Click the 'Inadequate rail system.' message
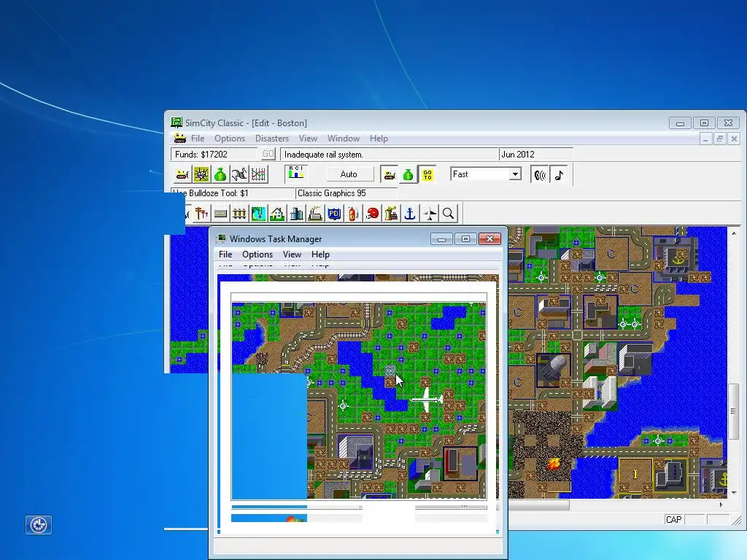Screen dimensions: 747x560 pos(324,155)
